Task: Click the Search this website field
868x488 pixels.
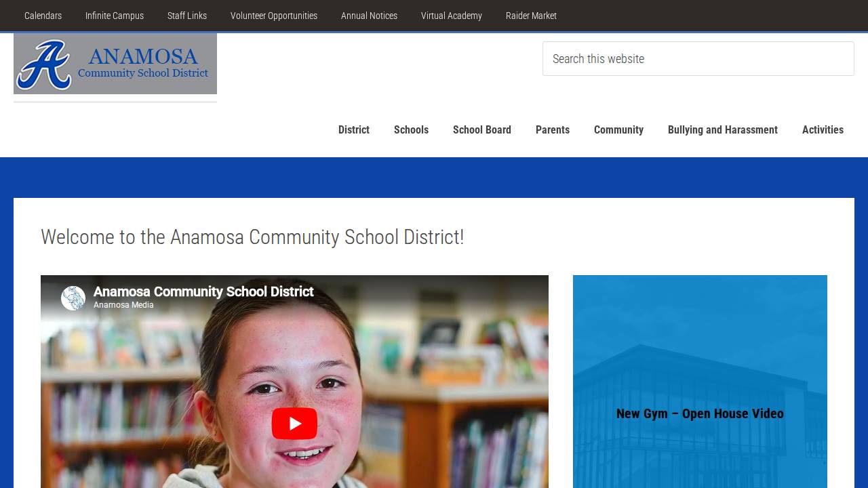Action: [x=698, y=58]
